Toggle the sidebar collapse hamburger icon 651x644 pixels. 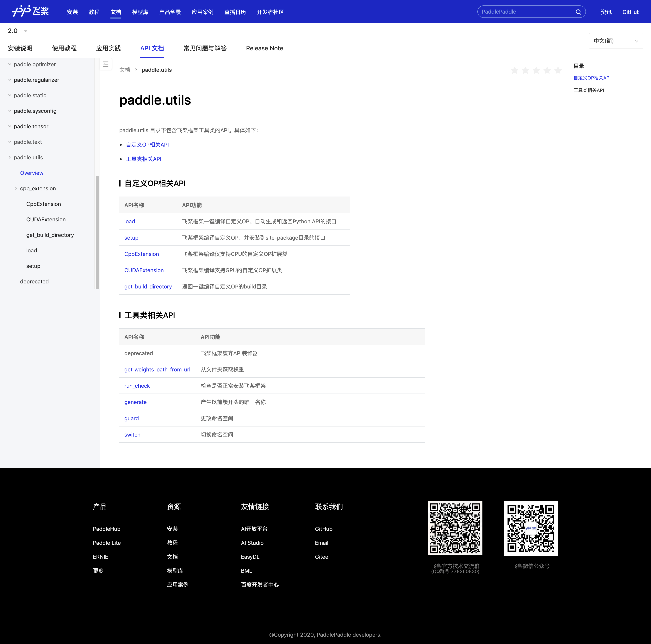point(106,64)
